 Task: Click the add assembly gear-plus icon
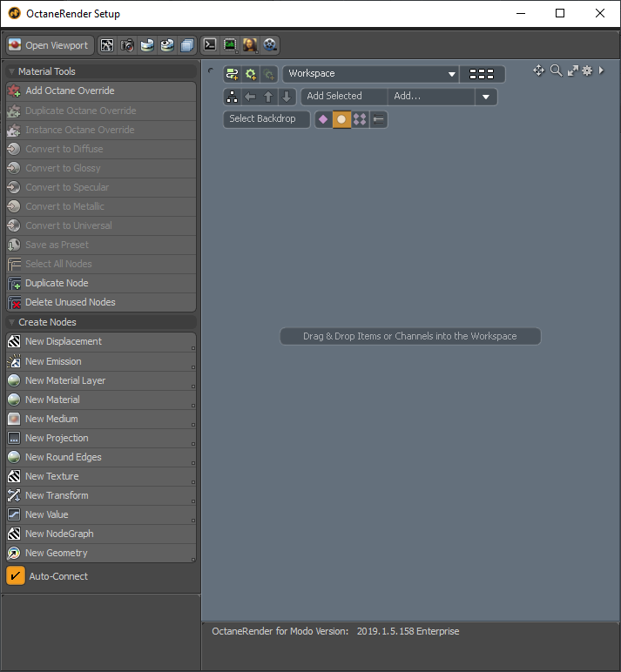click(x=251, y=74)
